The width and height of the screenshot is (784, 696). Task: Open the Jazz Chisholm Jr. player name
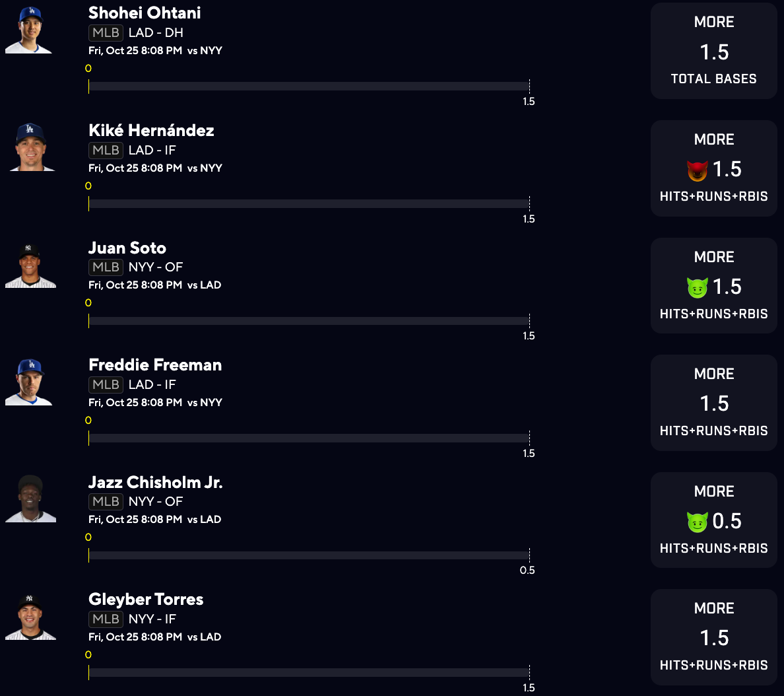(156, 482)
